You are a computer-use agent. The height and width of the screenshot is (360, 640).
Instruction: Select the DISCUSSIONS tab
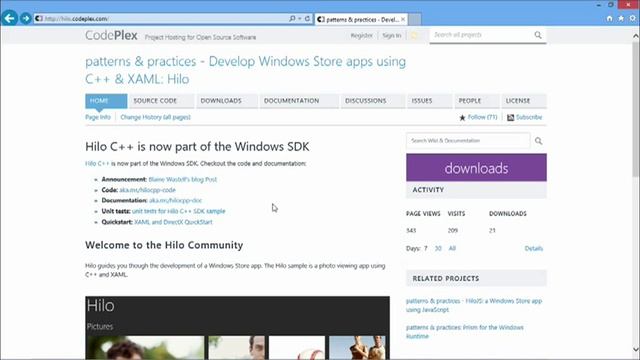(x=372, y=101)
